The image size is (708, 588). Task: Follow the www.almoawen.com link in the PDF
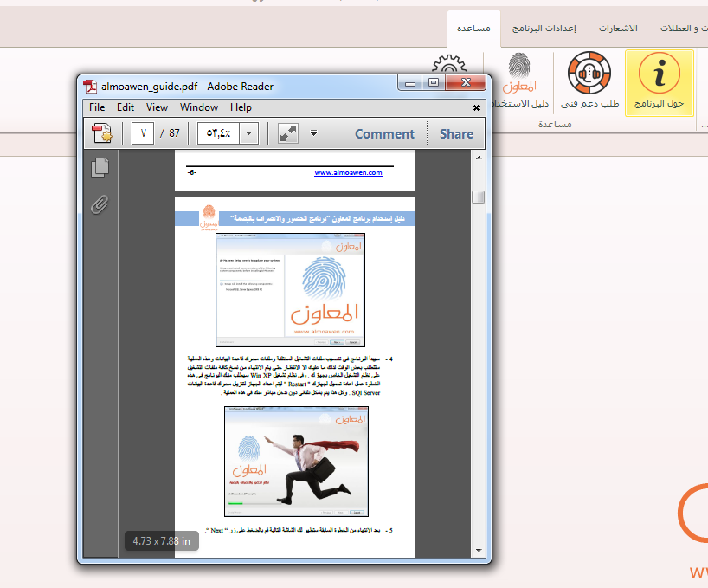348,172
